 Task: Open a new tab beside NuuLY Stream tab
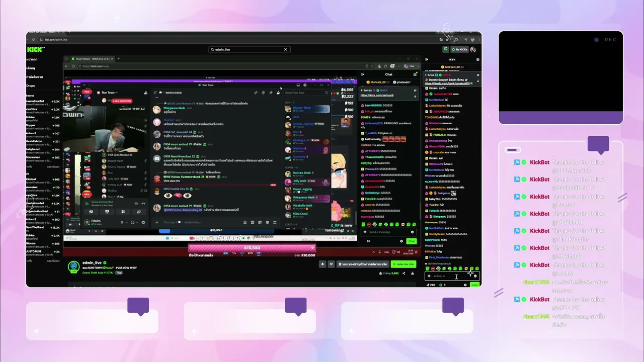click(119, 59)
